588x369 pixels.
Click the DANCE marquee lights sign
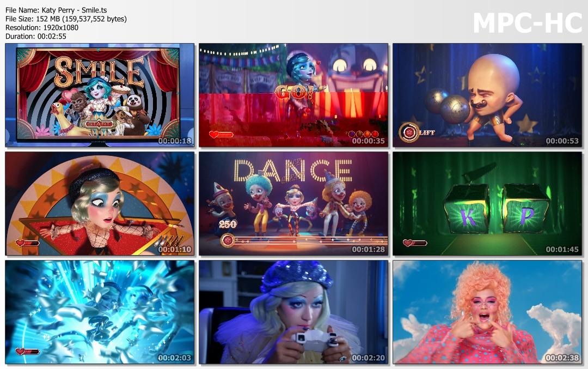pos(293,171)
